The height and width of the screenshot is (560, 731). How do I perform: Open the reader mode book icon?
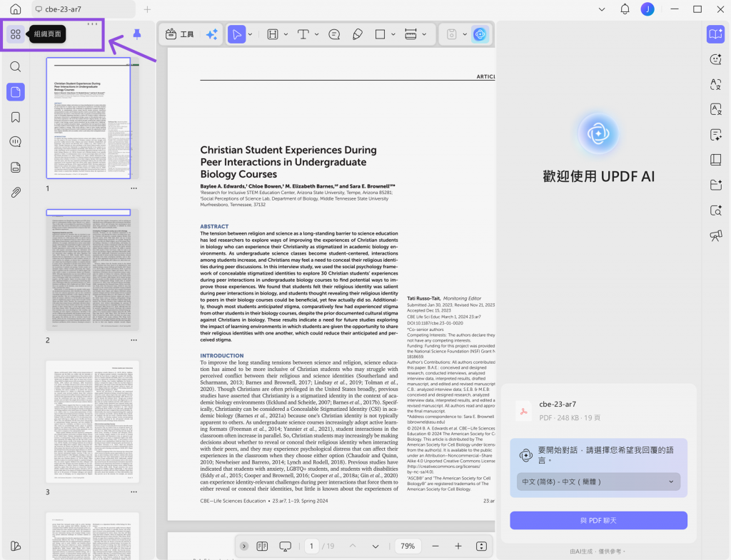715,34
